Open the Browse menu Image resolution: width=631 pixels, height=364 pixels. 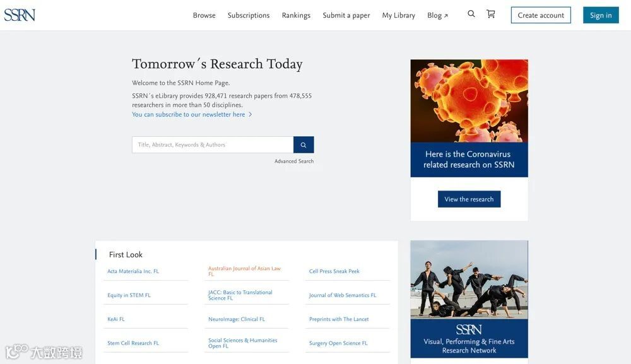click(x=204, y=15)
